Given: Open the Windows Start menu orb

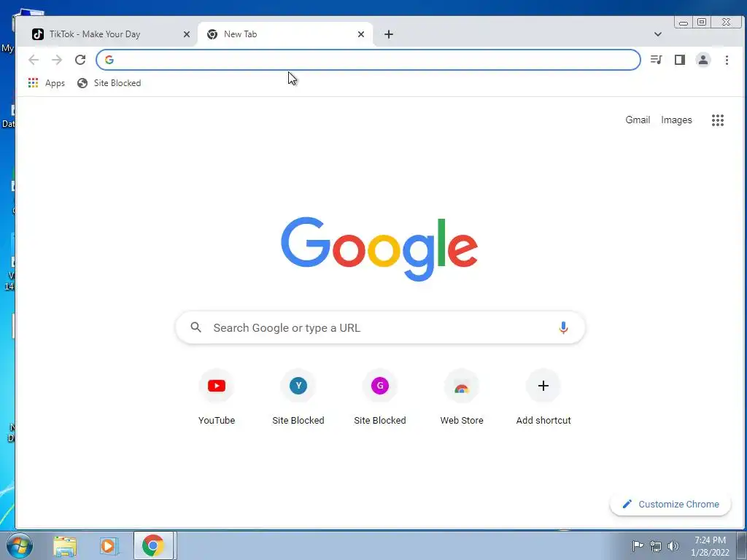Looking at the screenshot, I should tap(19, 545).
